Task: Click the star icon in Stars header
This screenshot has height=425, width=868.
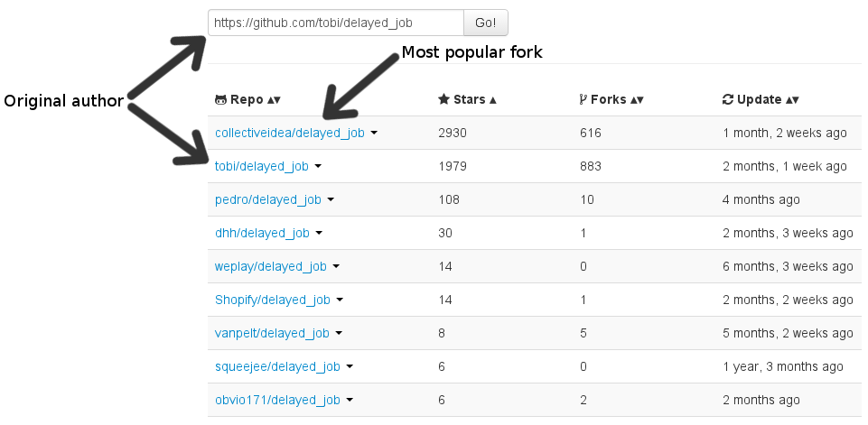Action: [x=443, y=99]
